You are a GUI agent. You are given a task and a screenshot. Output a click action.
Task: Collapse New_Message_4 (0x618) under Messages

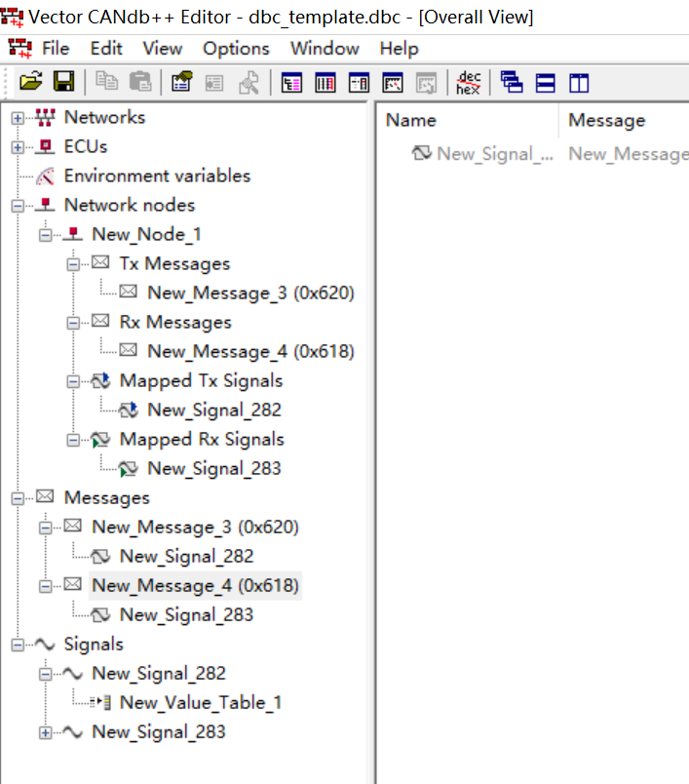coord(46,586)
